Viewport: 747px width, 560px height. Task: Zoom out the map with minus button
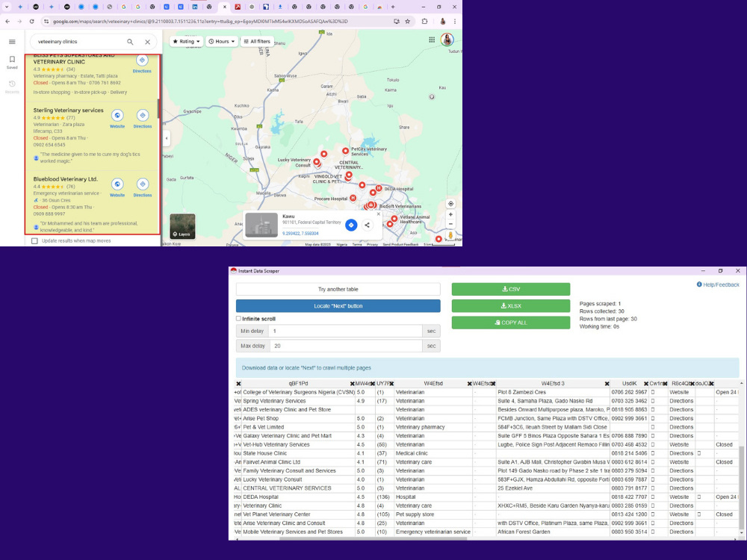450,224
